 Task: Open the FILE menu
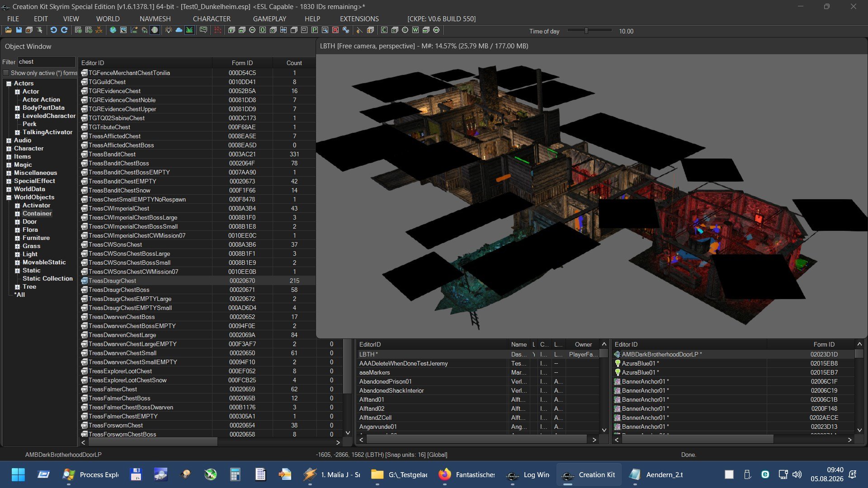pos(13,19)
